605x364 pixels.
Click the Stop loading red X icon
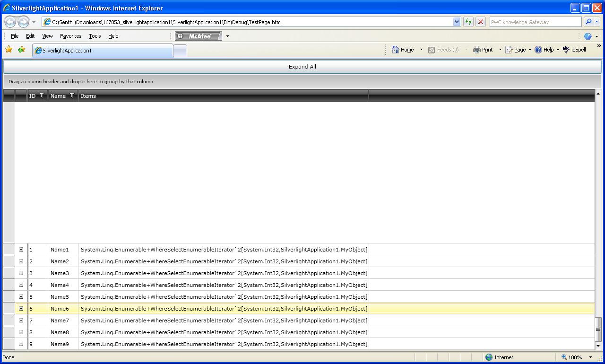481,22
